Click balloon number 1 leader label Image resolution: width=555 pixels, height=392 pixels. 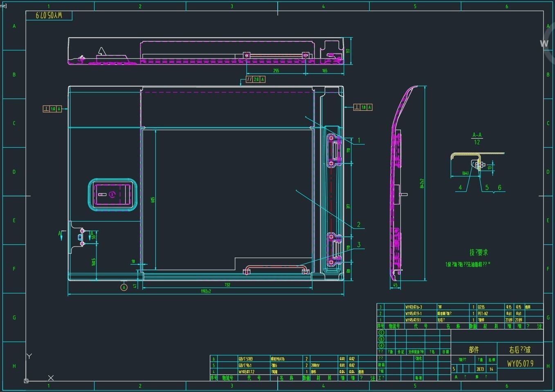pos(359,141)
